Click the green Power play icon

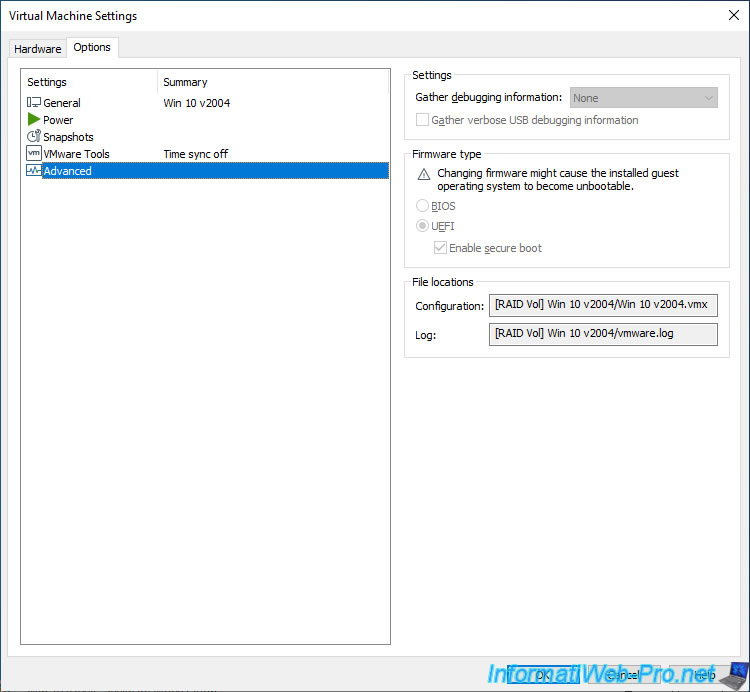pos(33,119)
